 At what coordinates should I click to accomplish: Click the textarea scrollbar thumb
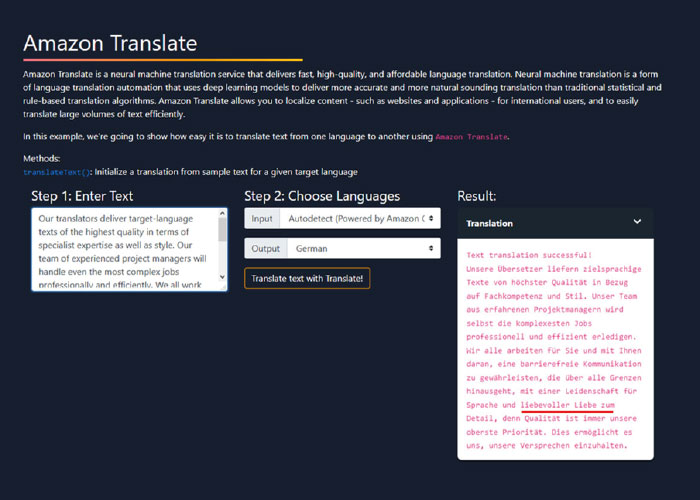pyautogui.click(x=222, y=230)
